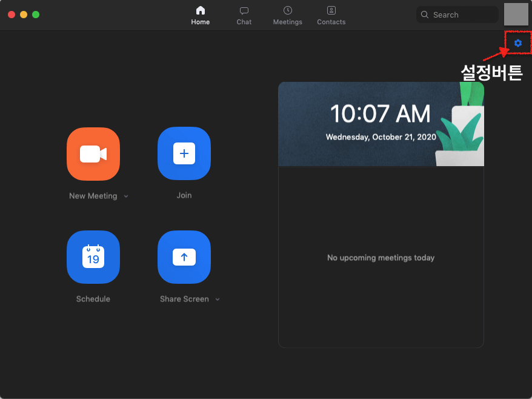The width and height of the screenshot is (532, 399).
Task: Click the 'No upcoming meetings today' text
Action: [381, 258]
